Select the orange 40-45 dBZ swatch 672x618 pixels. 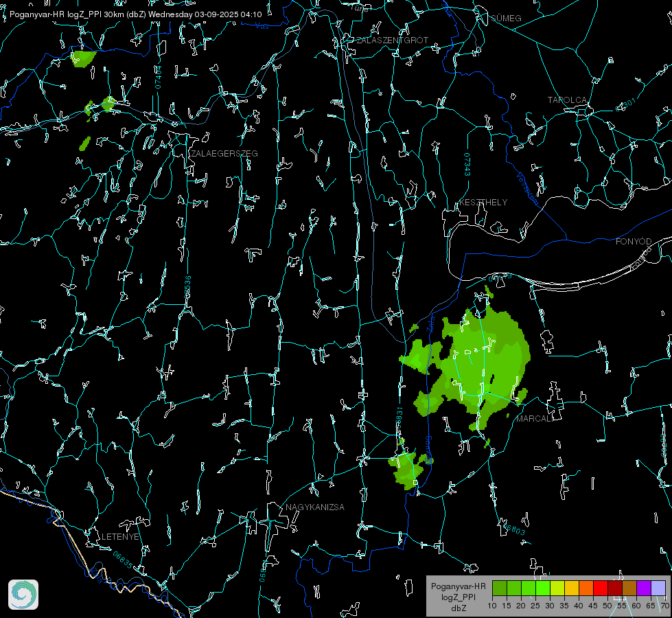click(x=586, y=588)
